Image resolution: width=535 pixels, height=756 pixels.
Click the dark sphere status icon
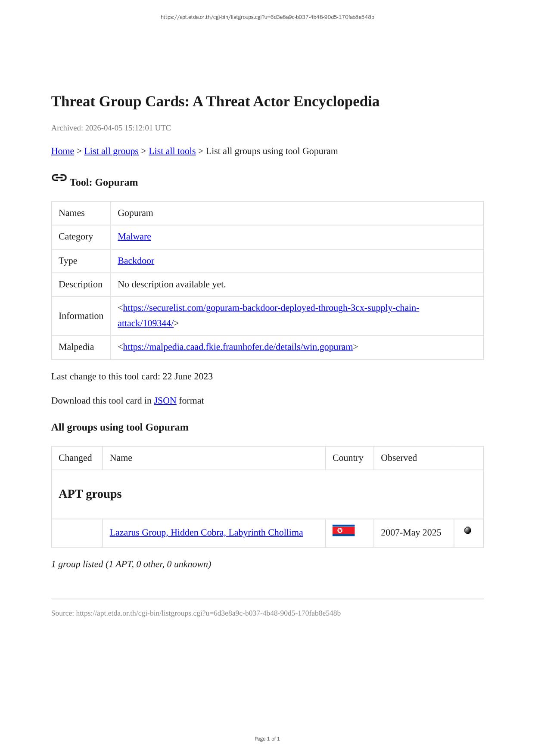pyautogui.click(x=467, y=530)
